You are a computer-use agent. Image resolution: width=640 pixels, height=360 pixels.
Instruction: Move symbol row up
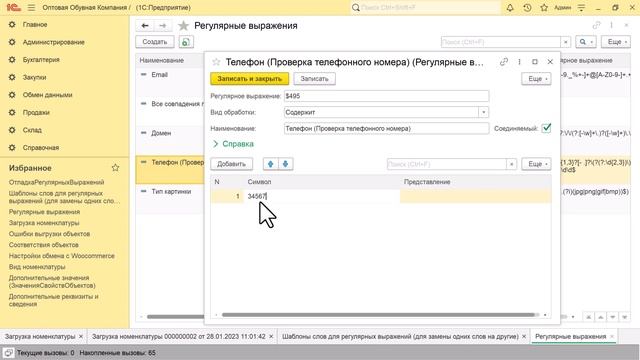click(270, 164)
